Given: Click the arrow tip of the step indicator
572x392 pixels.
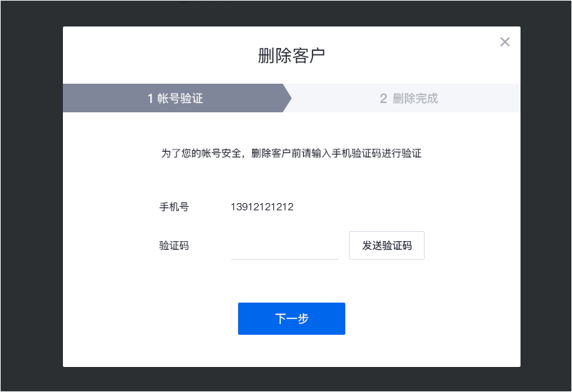Looking at the screenshot, I should click(288, 98).
